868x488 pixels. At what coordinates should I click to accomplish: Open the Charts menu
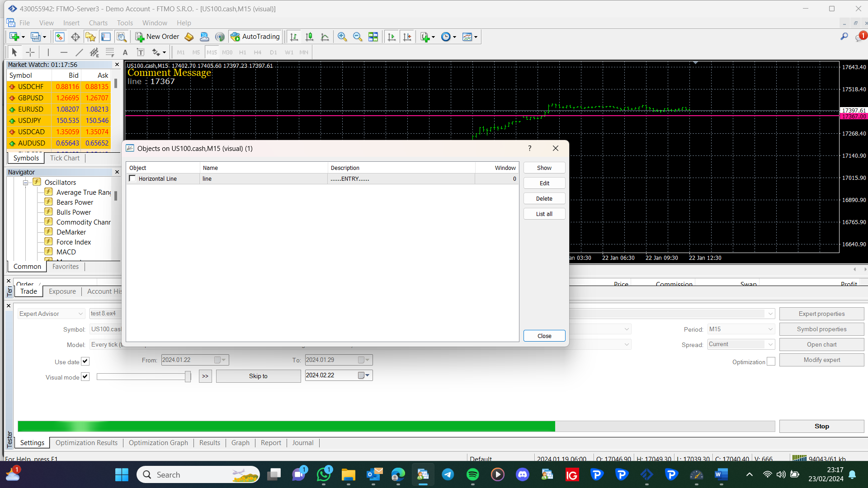click(x=98, y=23)
